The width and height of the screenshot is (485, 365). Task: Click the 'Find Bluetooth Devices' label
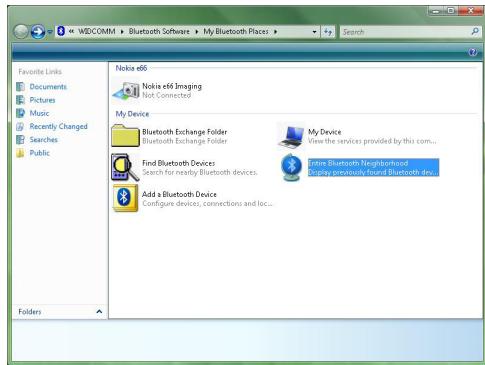[x=179, y=163]
